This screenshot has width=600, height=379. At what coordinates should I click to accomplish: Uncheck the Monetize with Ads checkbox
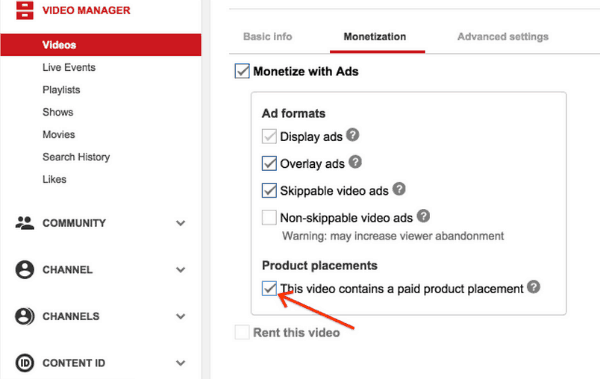pyautogui.click(x=242, y=71)
